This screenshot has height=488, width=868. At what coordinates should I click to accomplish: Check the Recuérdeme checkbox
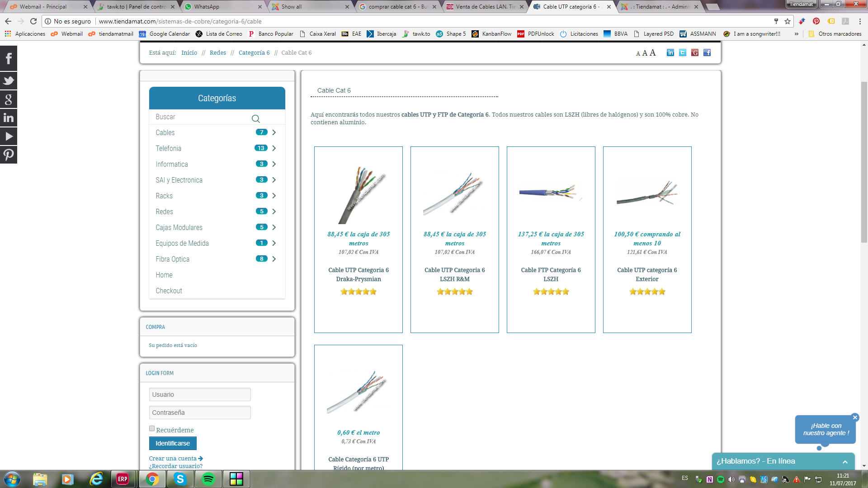point(152,429)
